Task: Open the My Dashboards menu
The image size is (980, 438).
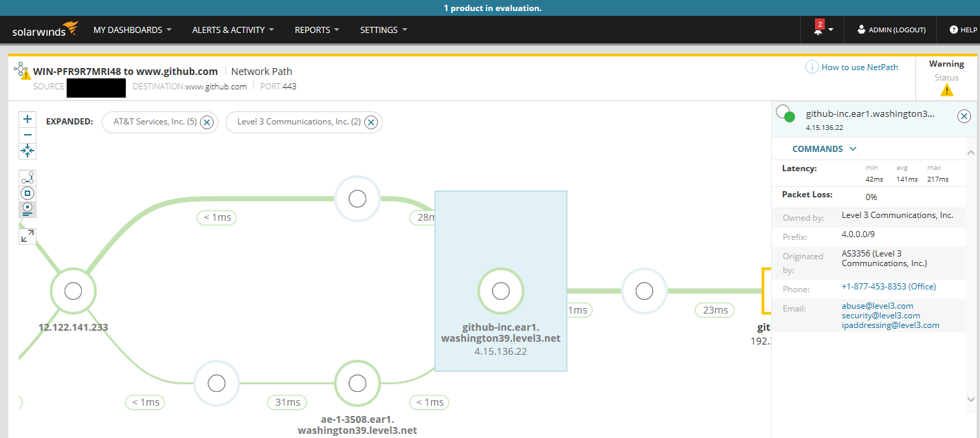Action: click(x=133, y=30)
